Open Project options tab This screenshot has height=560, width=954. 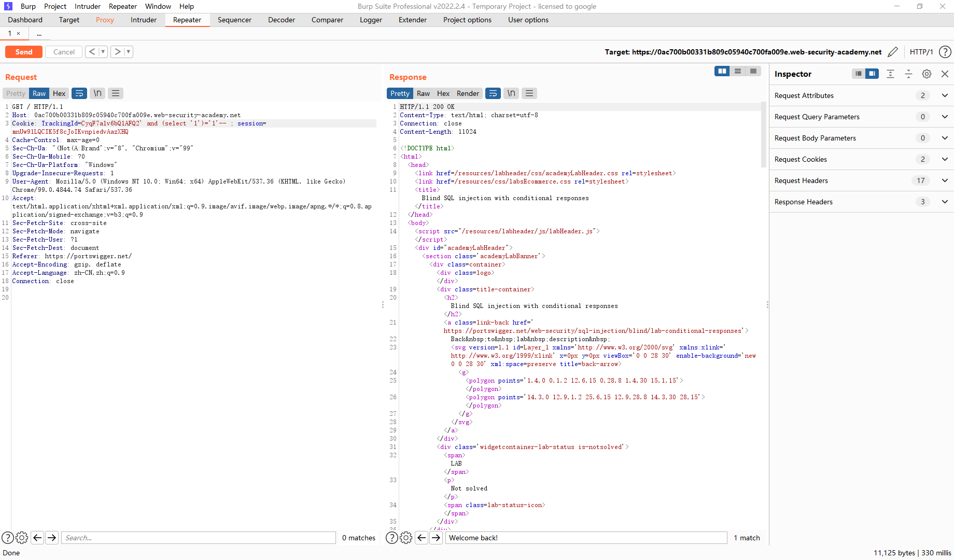467,20
